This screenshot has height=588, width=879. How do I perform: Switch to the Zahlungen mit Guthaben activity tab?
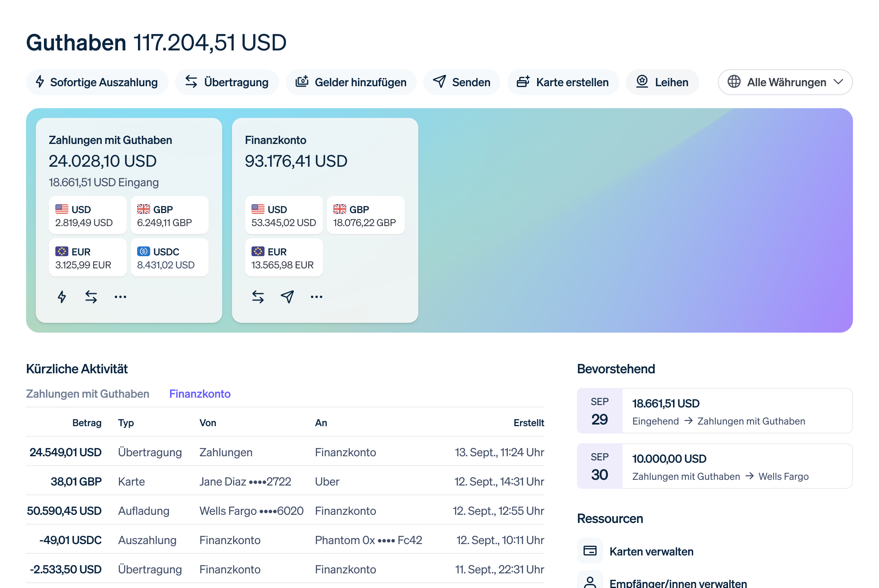coord(88,394)
